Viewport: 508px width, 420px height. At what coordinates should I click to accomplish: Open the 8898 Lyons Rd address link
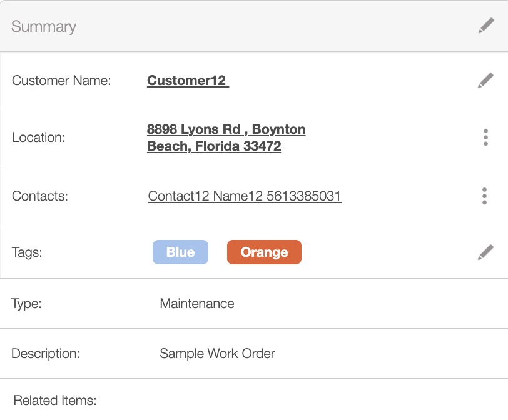pos(226,137)
